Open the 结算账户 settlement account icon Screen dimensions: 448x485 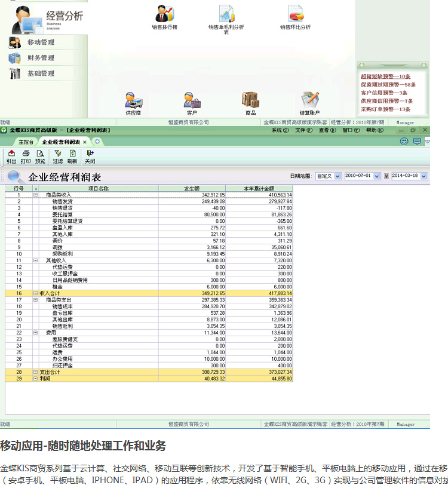coord(309,100)
